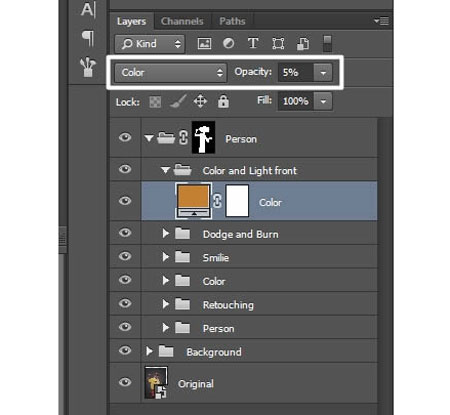Select the Dodge and Burn group name

click(241, 234)
